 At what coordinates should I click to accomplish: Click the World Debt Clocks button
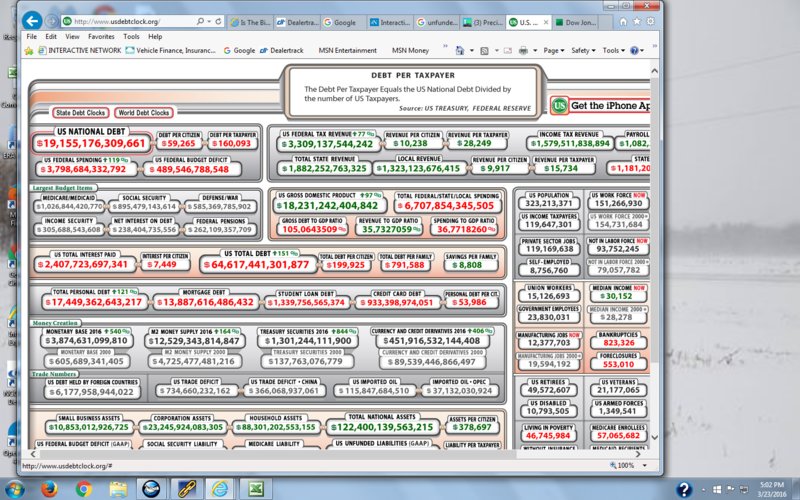pyautogui.click(x=143, y=113)
